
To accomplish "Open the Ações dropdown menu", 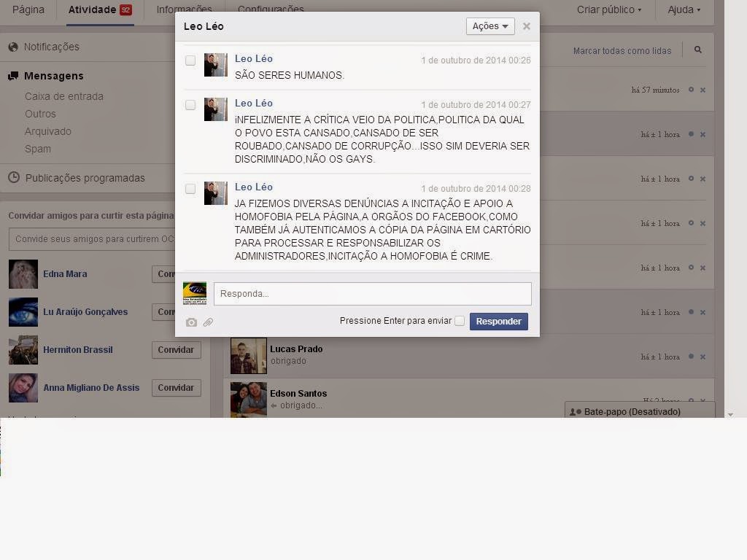I will point(490,26).
